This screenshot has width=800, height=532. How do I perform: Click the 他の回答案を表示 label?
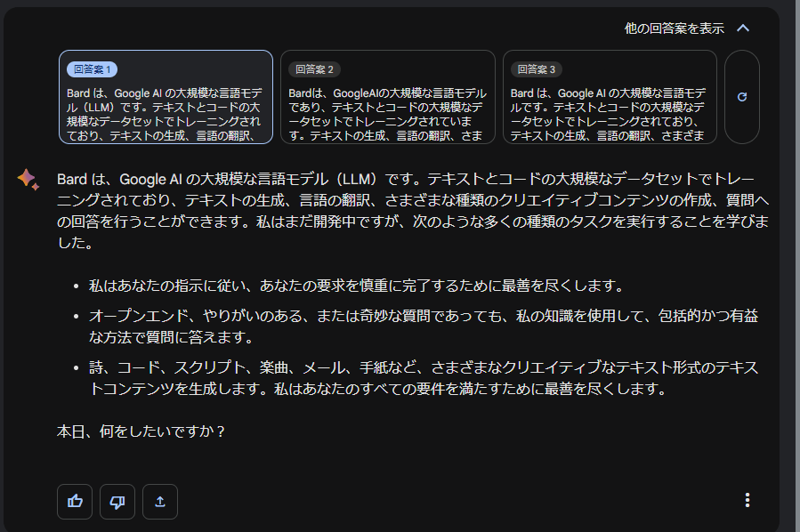pyautogui.click(x=674, y=28)
